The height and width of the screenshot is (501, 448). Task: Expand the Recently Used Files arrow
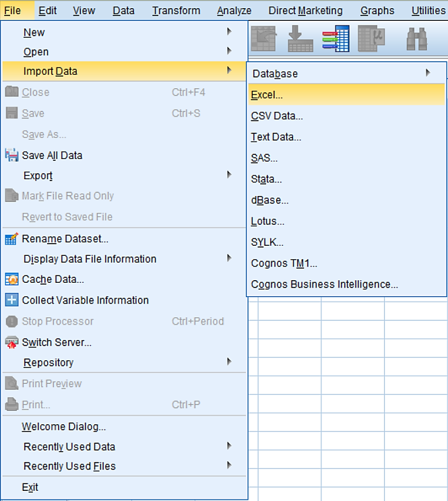[x=229, y=465]
